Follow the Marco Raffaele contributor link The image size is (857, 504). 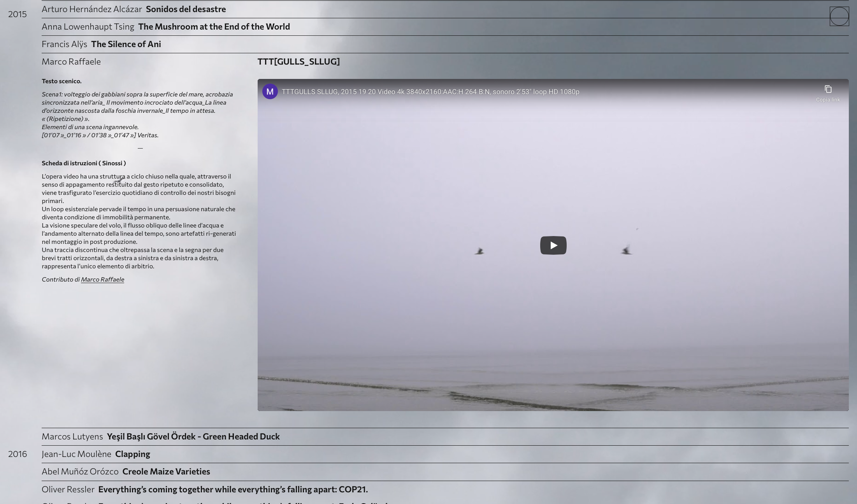point(102,280)
